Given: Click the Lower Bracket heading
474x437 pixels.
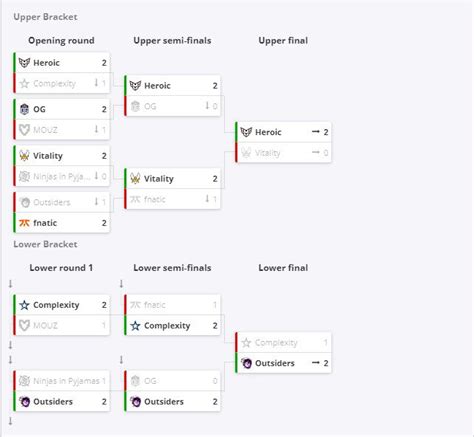Looking at the screenshot, I should pos(45,244).
